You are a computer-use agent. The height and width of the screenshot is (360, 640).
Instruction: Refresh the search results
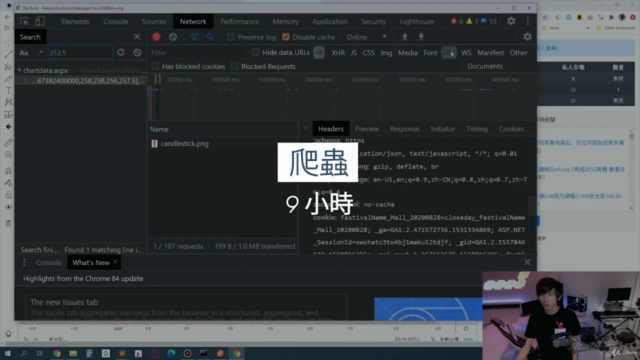[121, 53]
